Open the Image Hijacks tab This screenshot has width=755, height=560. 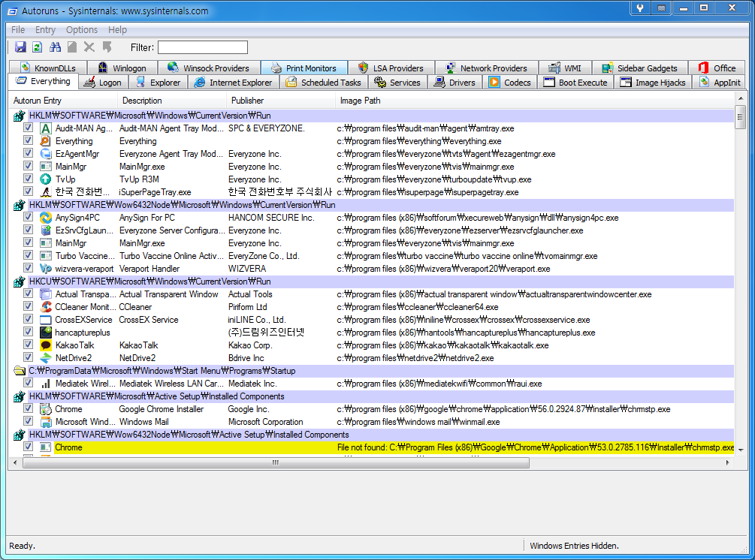653,83
